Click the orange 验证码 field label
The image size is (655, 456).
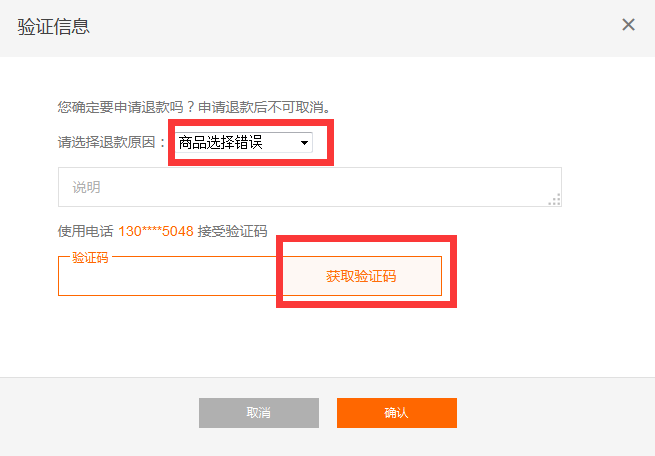pyautogui.click(x=90, y=257)
